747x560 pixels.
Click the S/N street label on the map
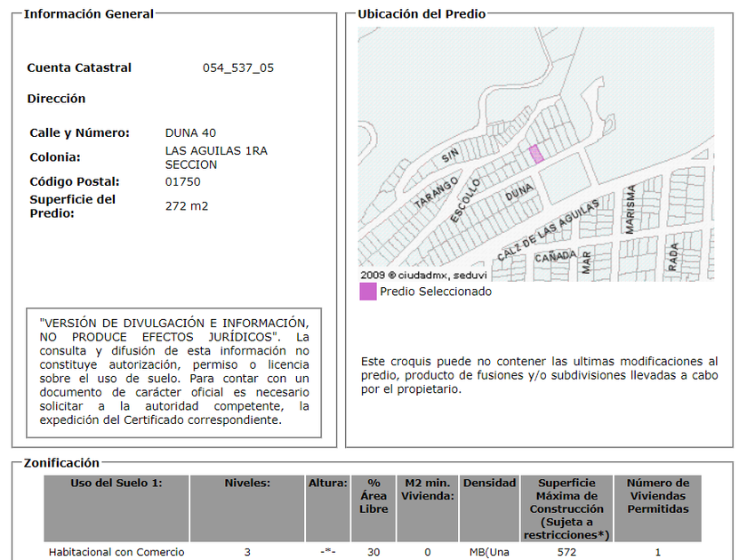pyautogui.click(x=450, y=156)
